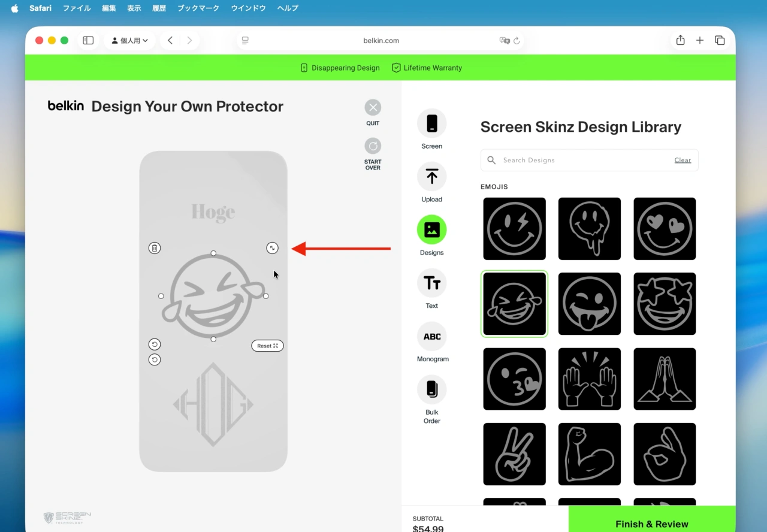This screenshot has width=767, height=532.
Task: Expand the Safari sidebar panel
Action: coord(88,40)
